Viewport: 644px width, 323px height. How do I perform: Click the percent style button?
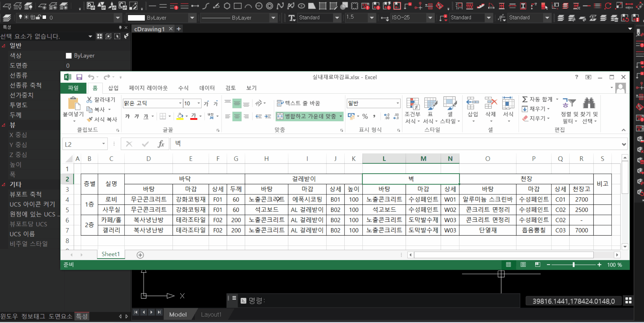pyautogui.click(x=365, y=116)
